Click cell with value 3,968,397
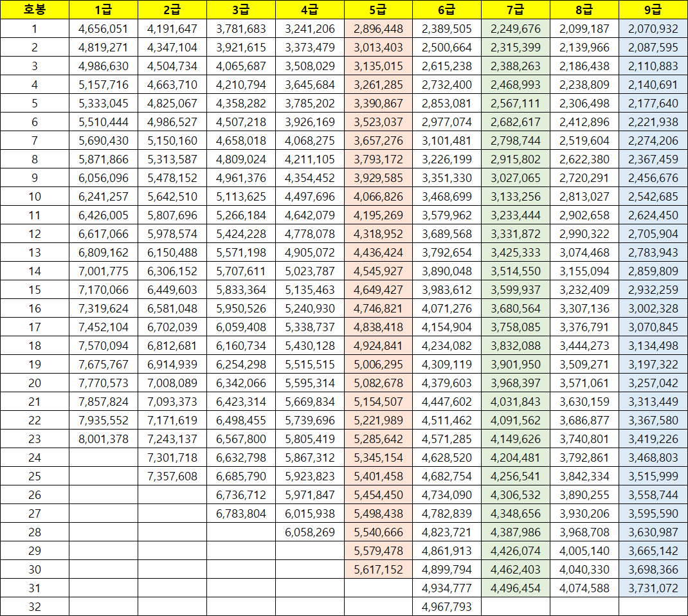Screen dimensions: 688x616 [x=516, y=383]
